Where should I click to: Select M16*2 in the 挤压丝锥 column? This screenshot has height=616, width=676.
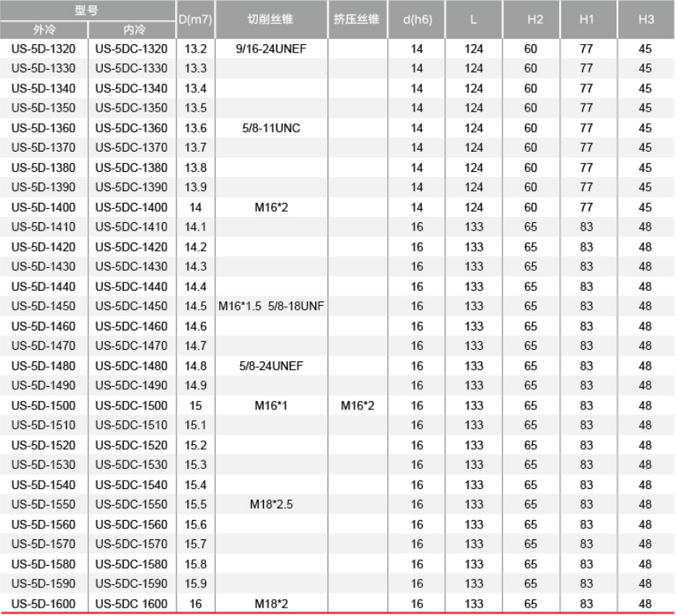click(x=357, y=406)
